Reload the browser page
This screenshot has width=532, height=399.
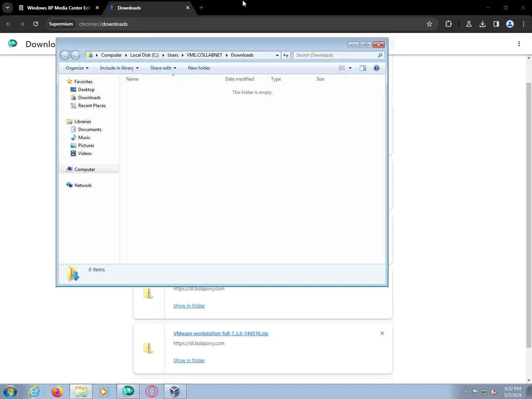(36, 24)
